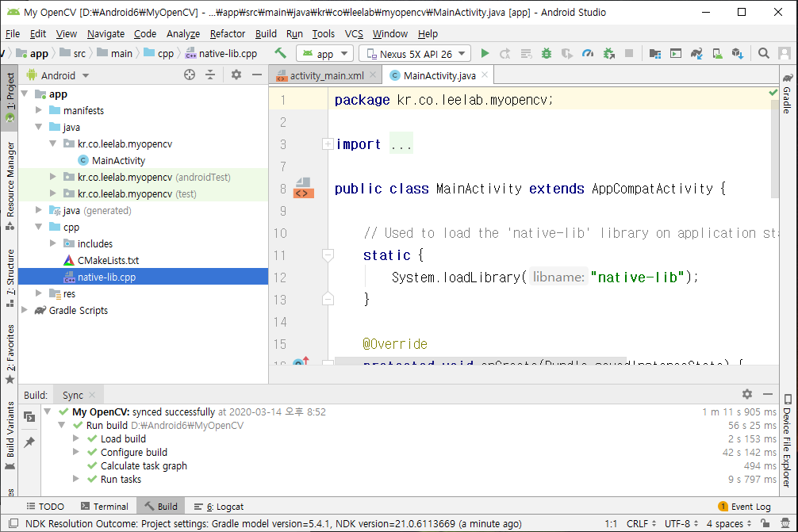Click the locate target icon in Project panel
Screen dimensions: 798x532
pyautogui.click(x=190, y=75)
